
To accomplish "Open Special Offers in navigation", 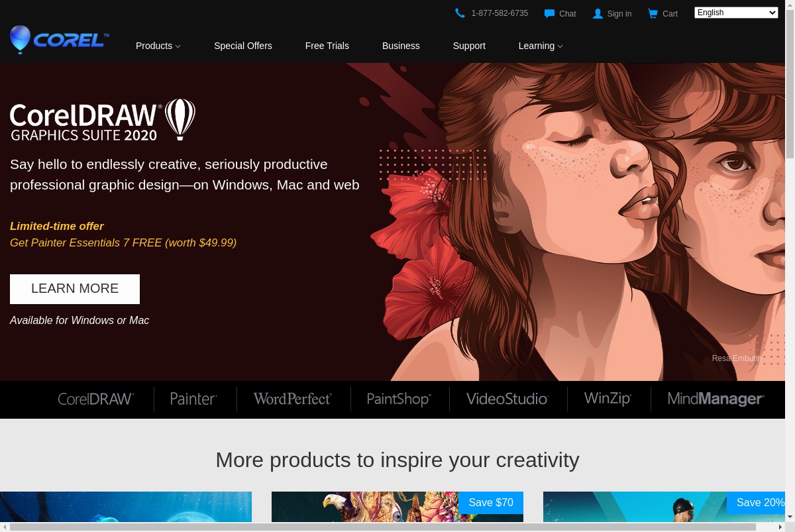I will coord(243,46).
